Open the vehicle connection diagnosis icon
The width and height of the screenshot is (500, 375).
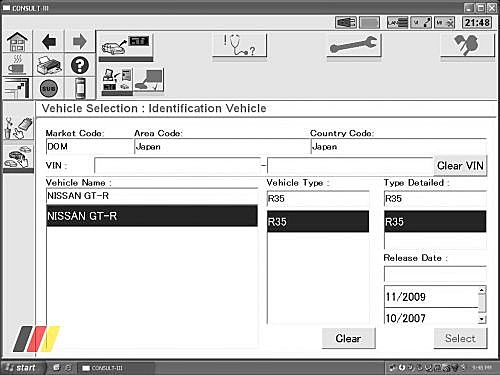pyautogui.click(x=126, y=46)
